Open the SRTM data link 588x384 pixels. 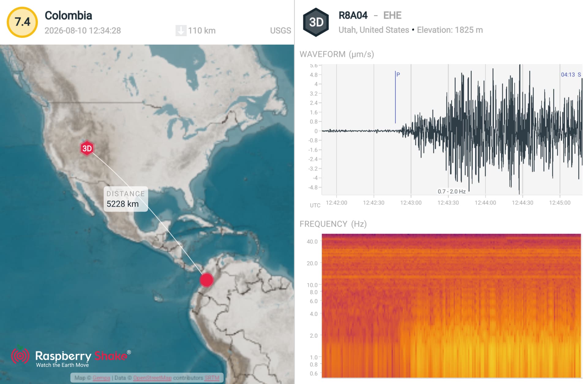(x=212, y=378)
